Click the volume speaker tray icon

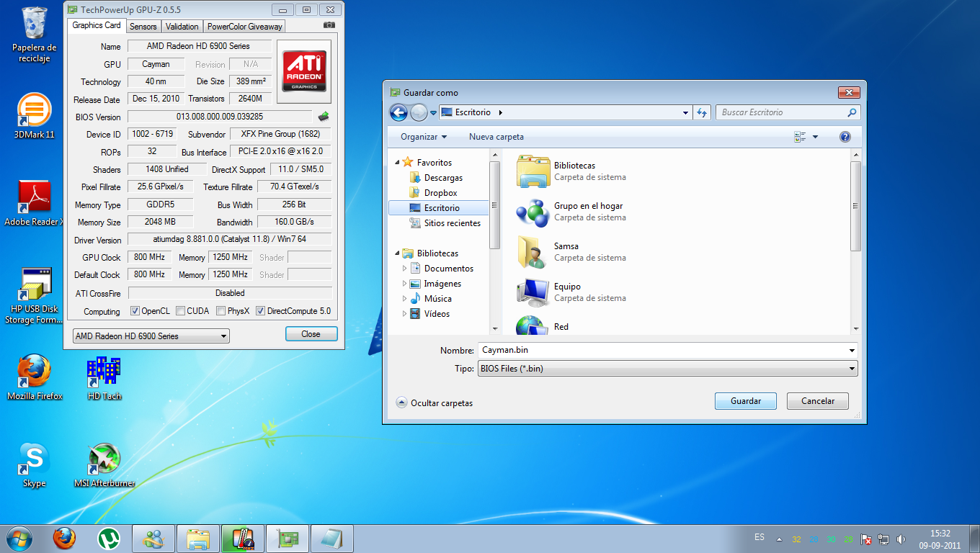point(901,539)
